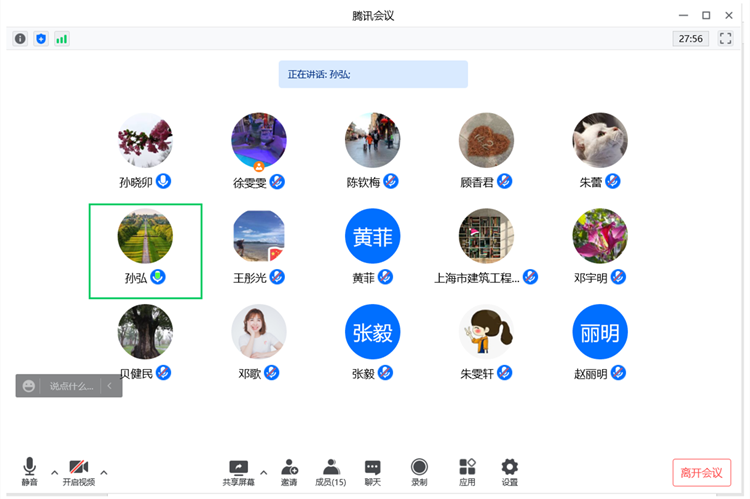The height and width of the screenshot is (499, 750).
Task: Start recording with 录制 button
Action: pos(419,473)
